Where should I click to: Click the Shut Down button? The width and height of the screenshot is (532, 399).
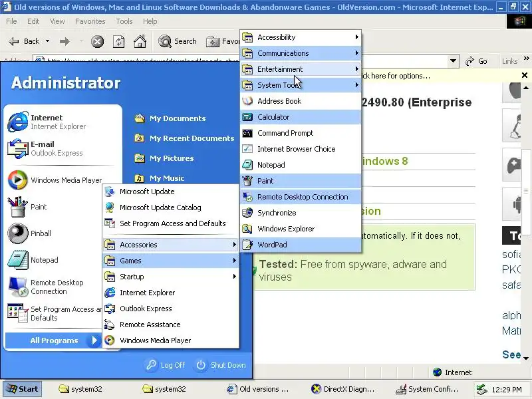tap(221, 365)
